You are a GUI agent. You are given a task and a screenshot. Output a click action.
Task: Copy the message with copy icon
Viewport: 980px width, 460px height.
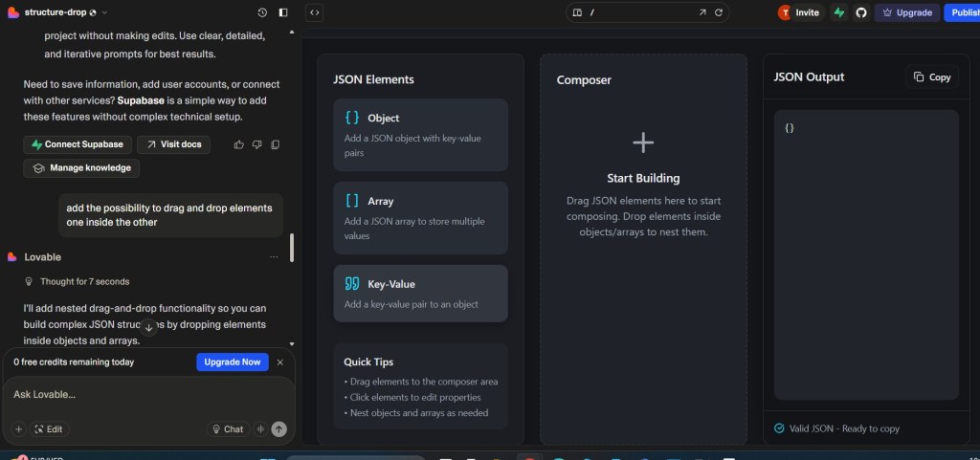point(275,144)
